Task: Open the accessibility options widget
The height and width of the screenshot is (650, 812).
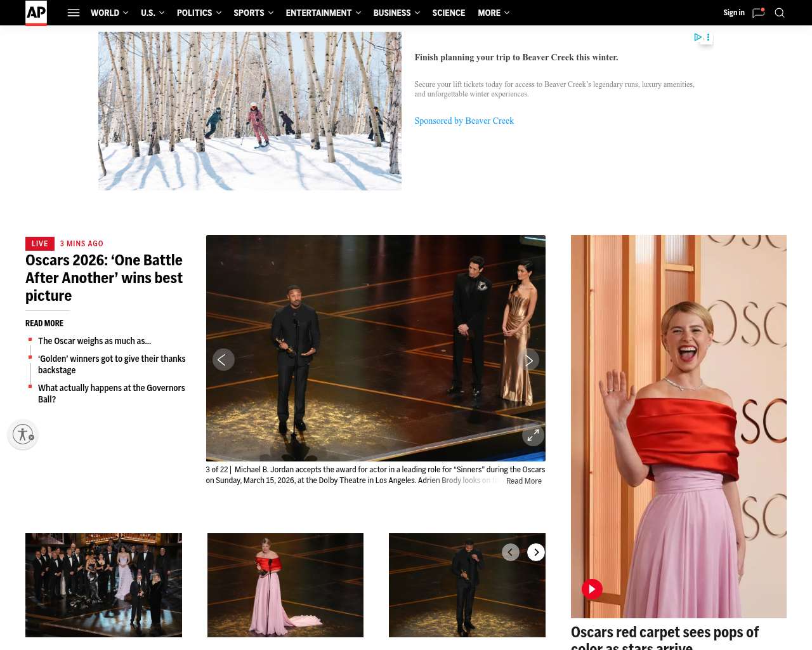Action: point(23,435)
